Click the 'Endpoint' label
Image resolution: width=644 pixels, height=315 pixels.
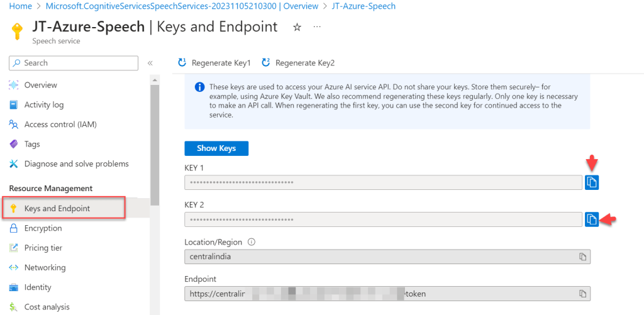[201, 279]
